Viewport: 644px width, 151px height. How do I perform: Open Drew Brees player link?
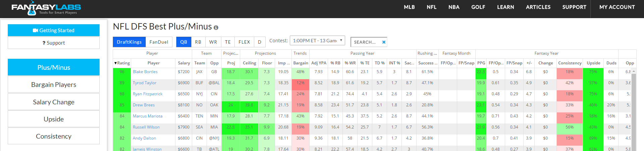(144, 105)
